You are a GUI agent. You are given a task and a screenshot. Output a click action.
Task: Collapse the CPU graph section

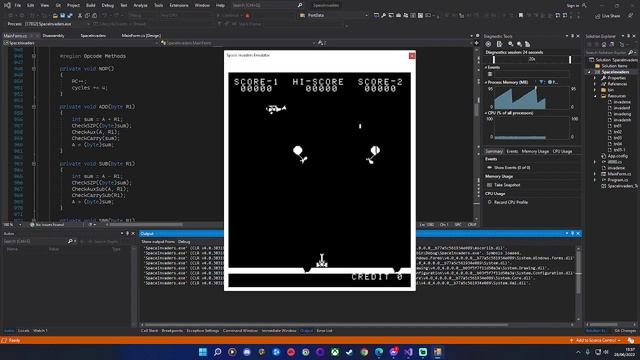(486, 113)
